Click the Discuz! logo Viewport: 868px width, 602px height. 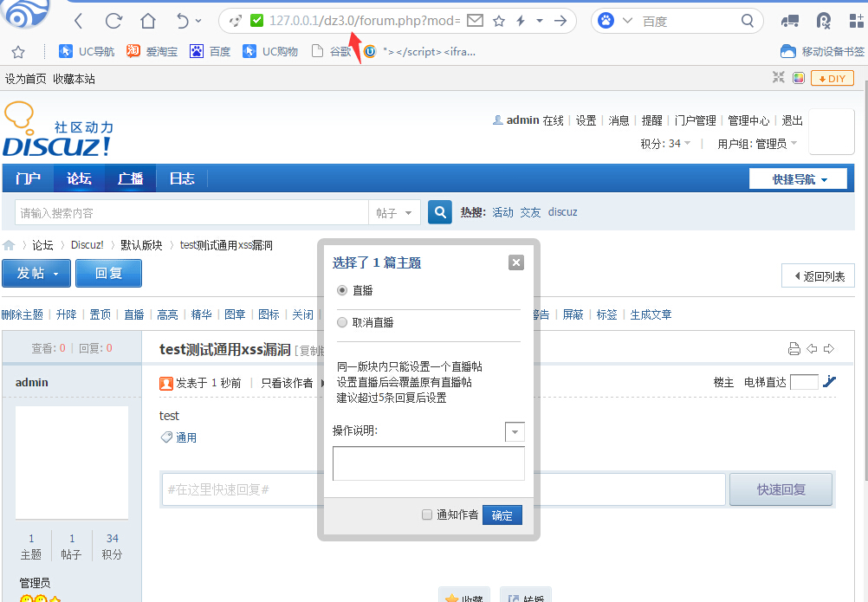[57, 129]
